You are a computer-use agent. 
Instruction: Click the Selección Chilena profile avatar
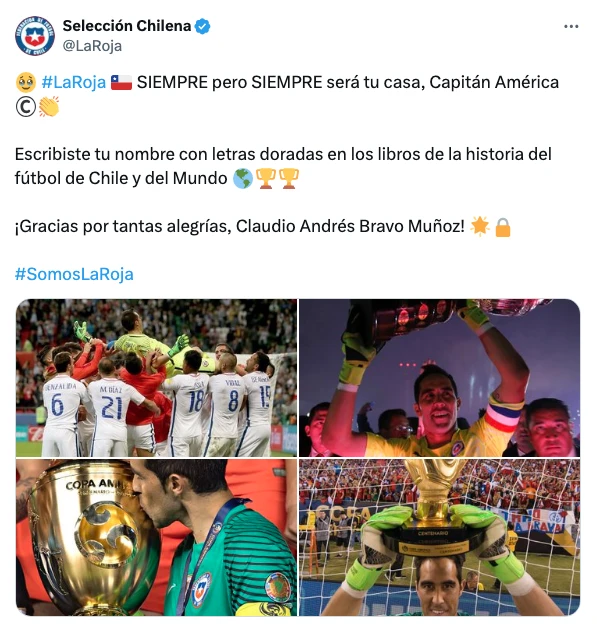point(35,36)
